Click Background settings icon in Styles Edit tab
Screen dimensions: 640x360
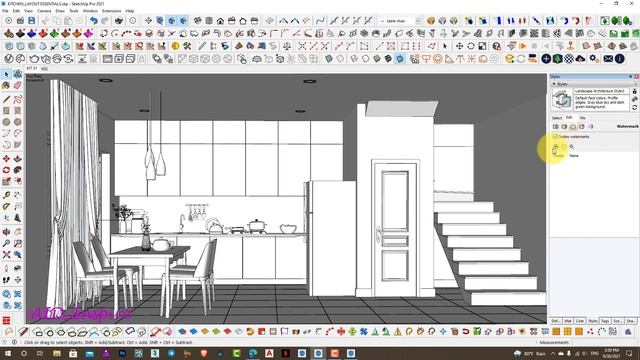coord(573,127)
